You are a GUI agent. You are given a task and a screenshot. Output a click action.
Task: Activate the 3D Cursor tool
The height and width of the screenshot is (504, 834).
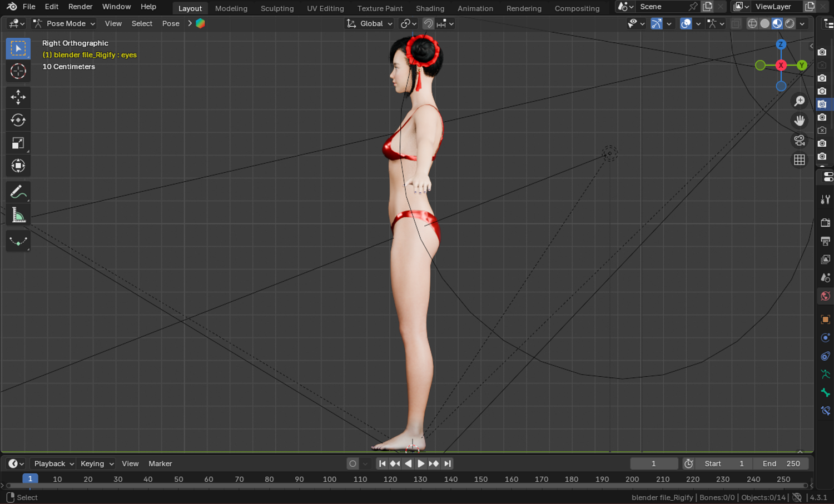point(18,71)
